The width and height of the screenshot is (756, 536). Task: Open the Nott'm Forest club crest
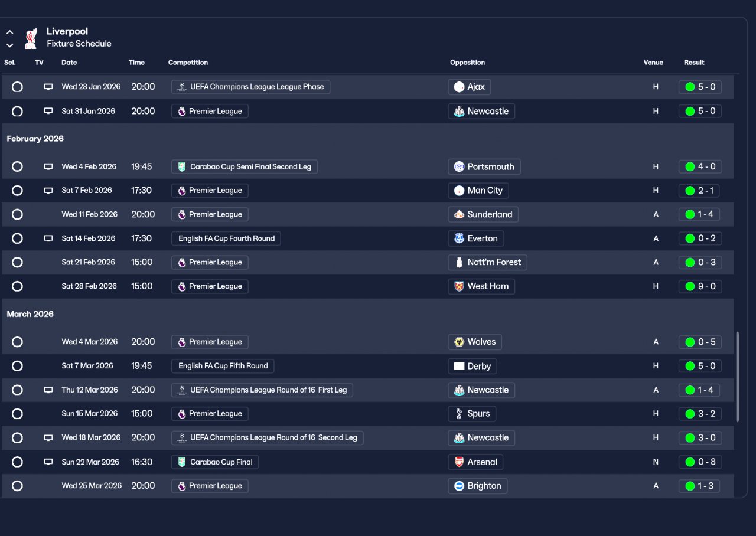click(459, 262)
